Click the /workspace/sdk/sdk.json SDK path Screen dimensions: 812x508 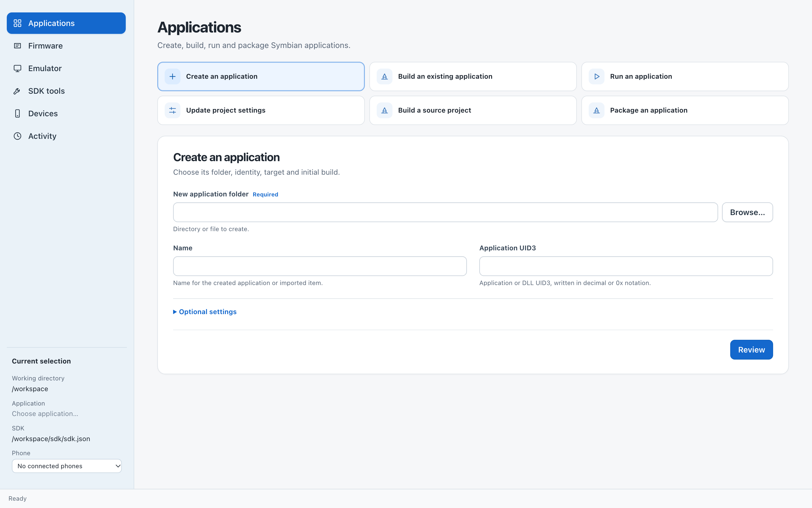click(51, 439)
